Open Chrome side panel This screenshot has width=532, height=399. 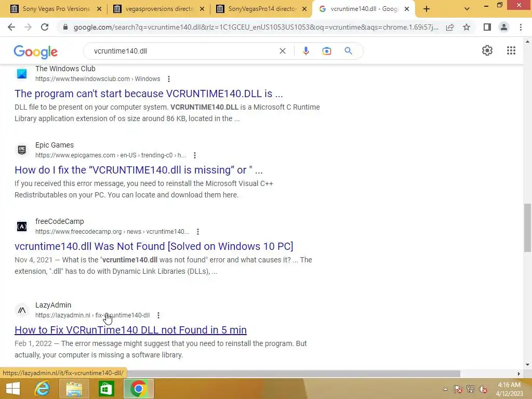pyautogui.click(x=487, y=27)
